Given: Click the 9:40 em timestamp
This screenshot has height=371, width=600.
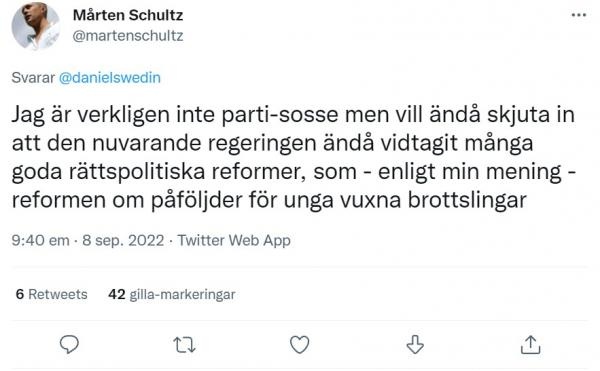Looking at the screenshot, I should [40, 240].
